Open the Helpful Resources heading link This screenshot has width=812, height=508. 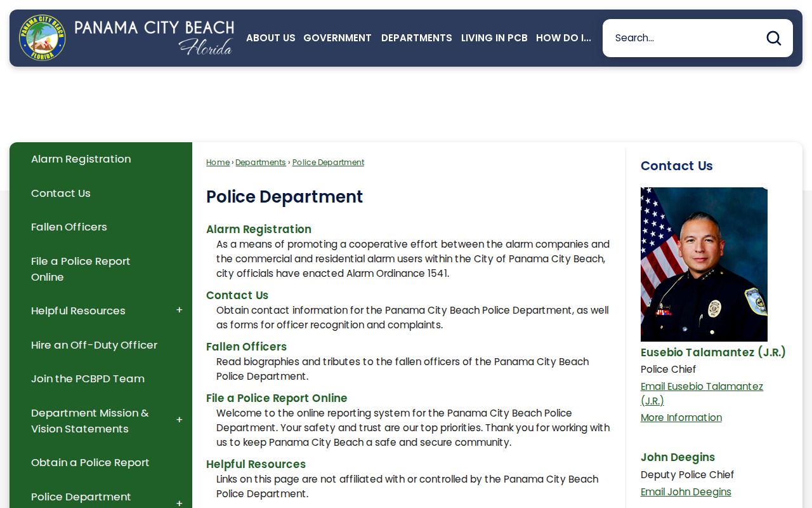point(256,464)
